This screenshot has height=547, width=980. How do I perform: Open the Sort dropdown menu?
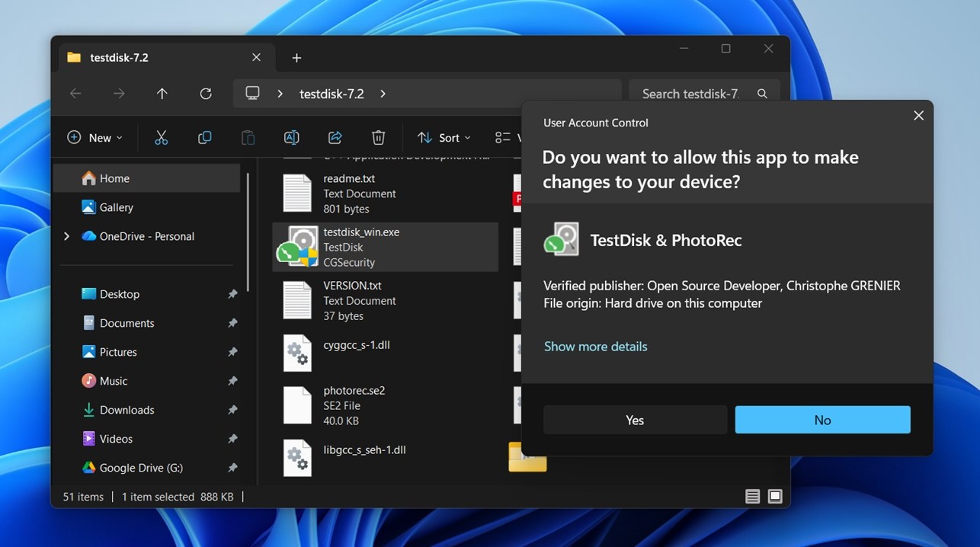[x=444, y=138]
